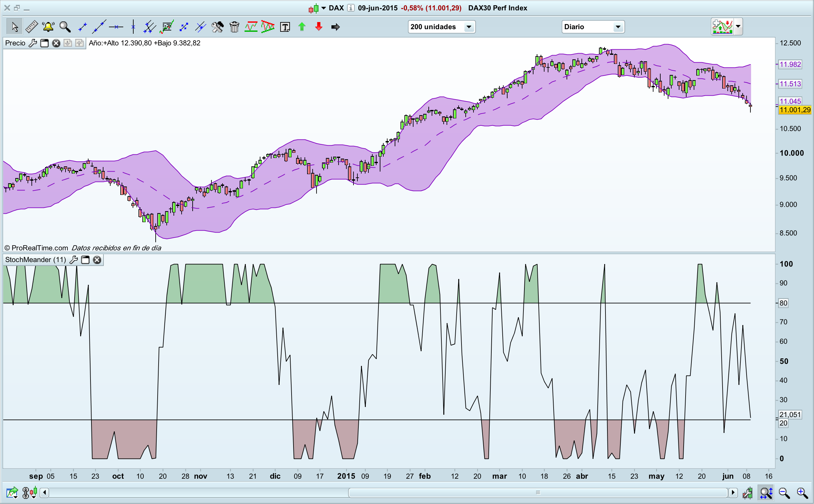Screen dimensions: 814x504
Task: Select the text annotation T tool
Action: [285, 27]
